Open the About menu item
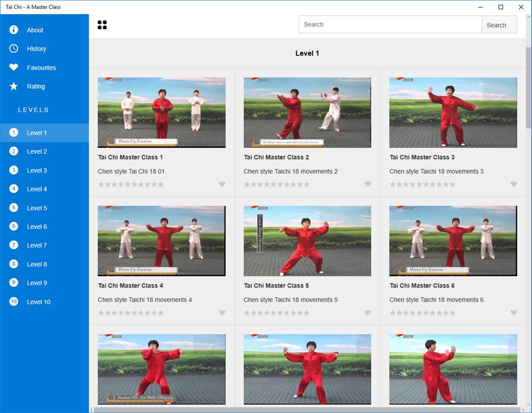 pyautogui.click(x=44, y=30)
